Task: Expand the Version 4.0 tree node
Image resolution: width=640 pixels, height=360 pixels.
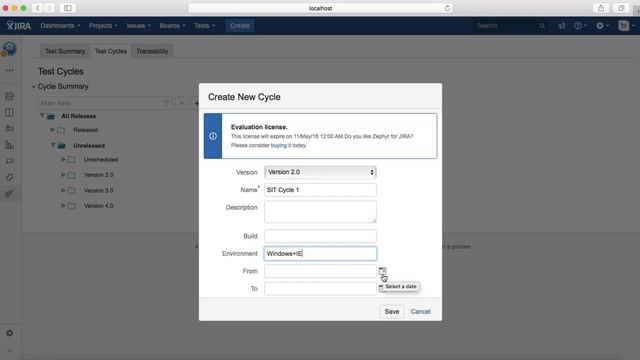Action: click(x=63, y=206)
